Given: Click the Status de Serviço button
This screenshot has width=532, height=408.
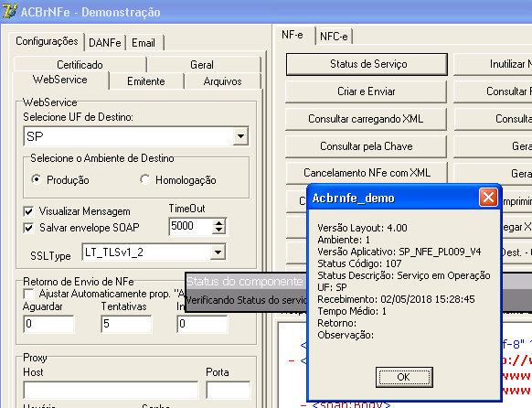Looking at the screenshot, I should 367,64.
